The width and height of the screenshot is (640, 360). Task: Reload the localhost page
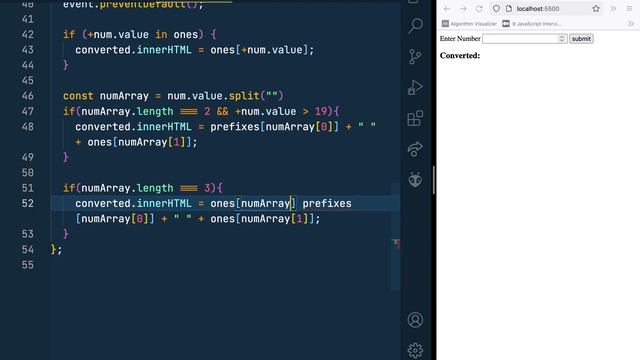(479, 9)
